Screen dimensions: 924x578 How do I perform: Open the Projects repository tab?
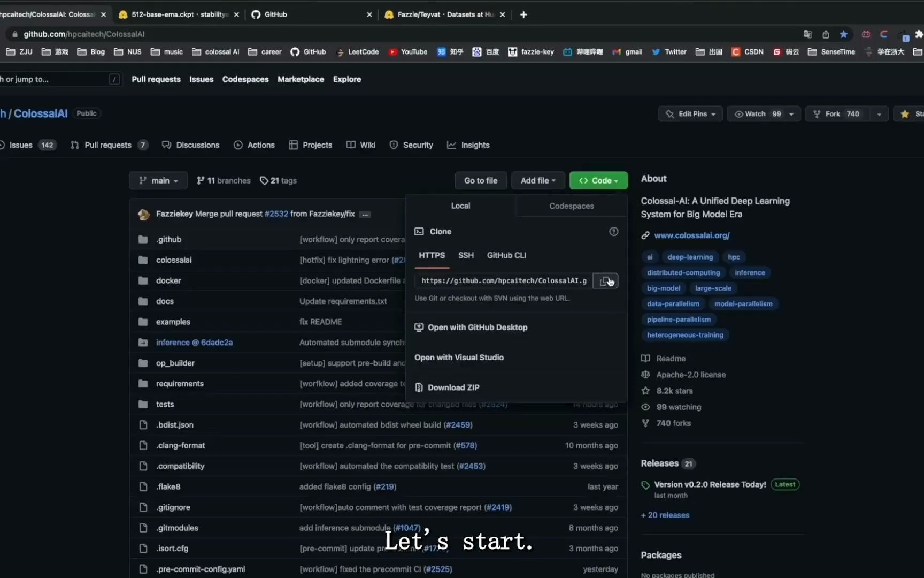311,145
